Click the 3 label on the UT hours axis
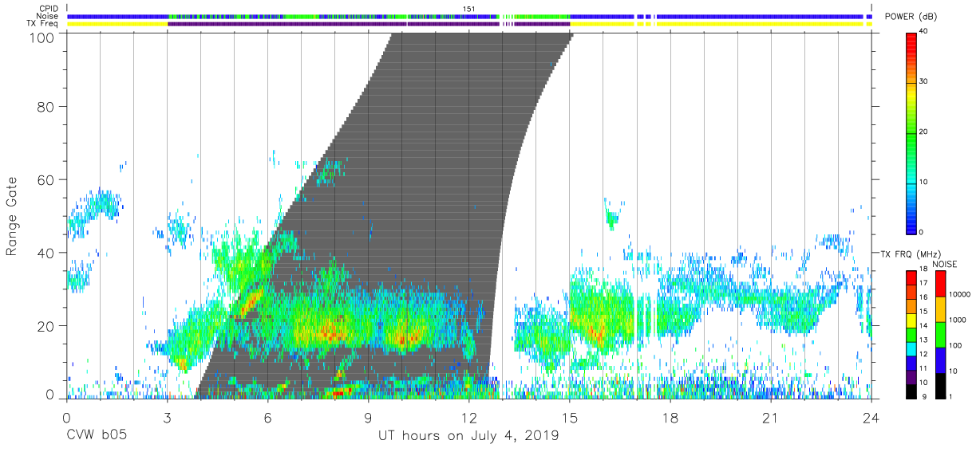 pos(167,417)
